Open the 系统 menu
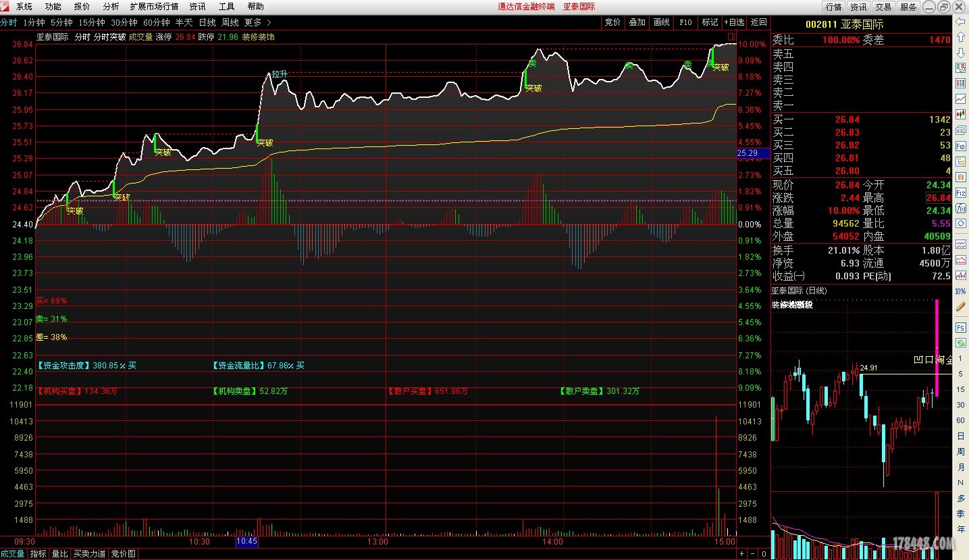 [x=24, y=7]
